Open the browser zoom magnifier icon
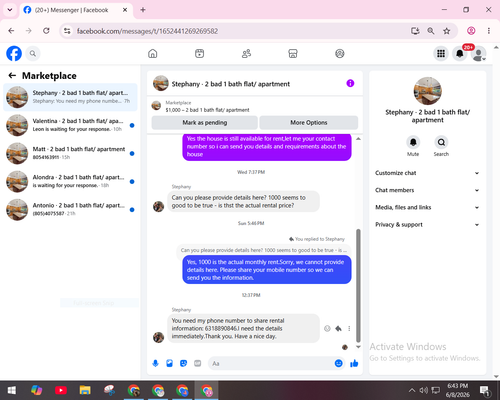The height and width of the screenshot is (400, 500). click(431, 31)
